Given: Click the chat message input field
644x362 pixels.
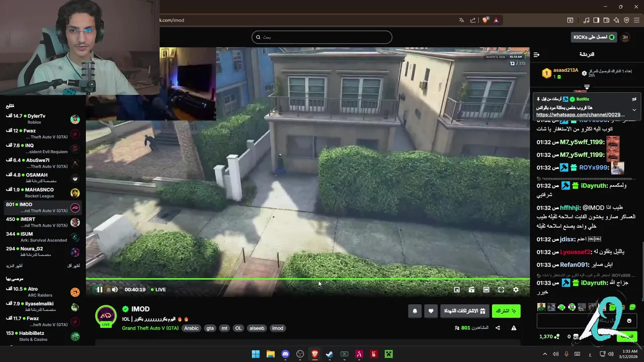Looking at the screenshot, I should (587, 321).
